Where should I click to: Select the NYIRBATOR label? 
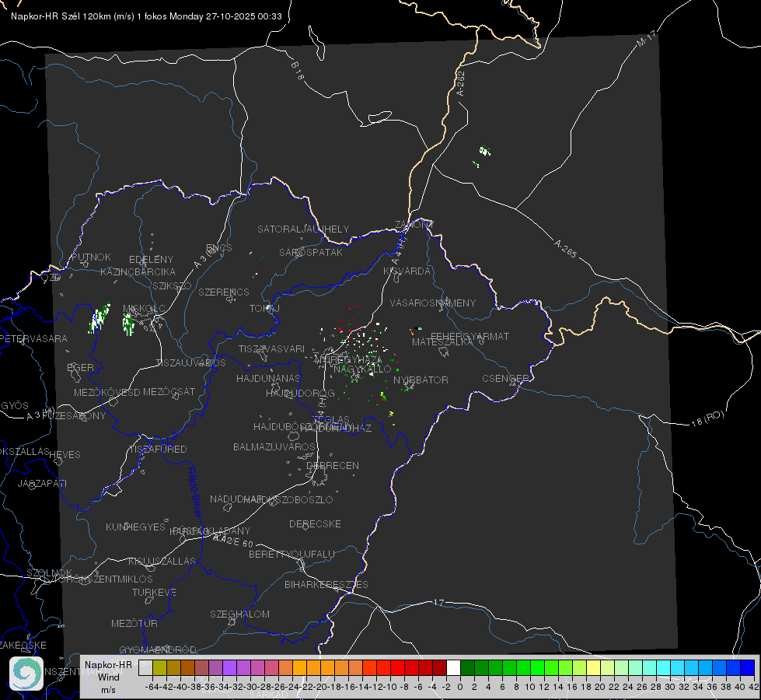click(x=421, y=380)
